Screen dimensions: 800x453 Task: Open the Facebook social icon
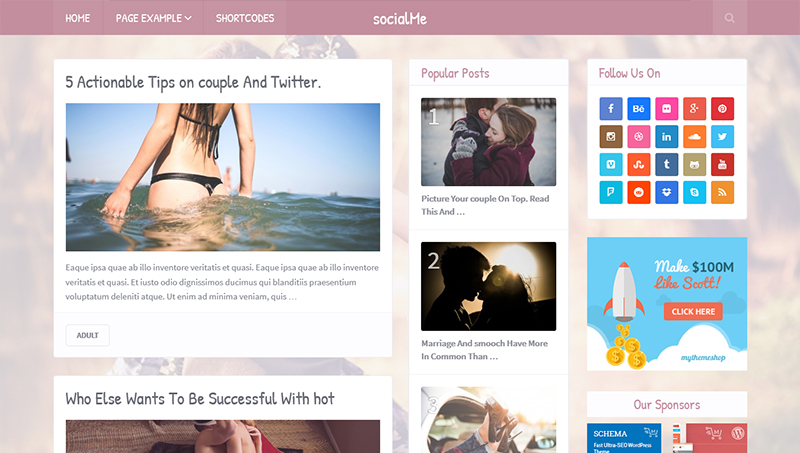611,109
